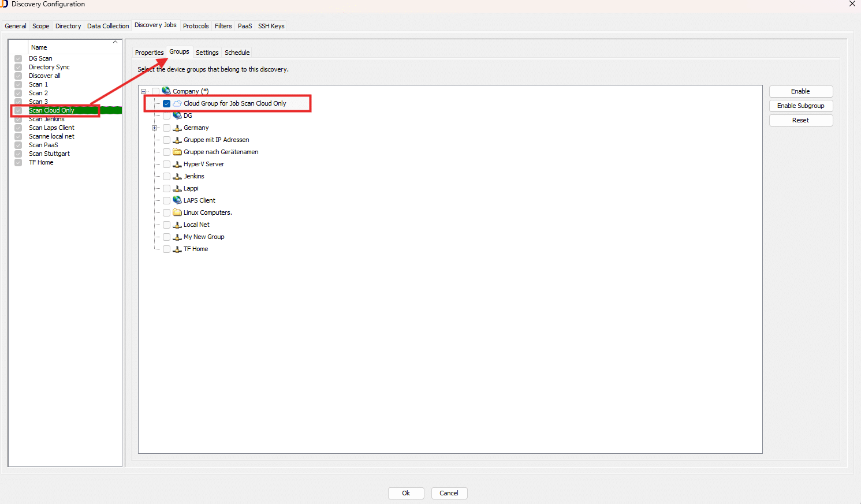Click the cloud icon of Cloud Group
Viewport: 861px width, 504px height.
177,103
